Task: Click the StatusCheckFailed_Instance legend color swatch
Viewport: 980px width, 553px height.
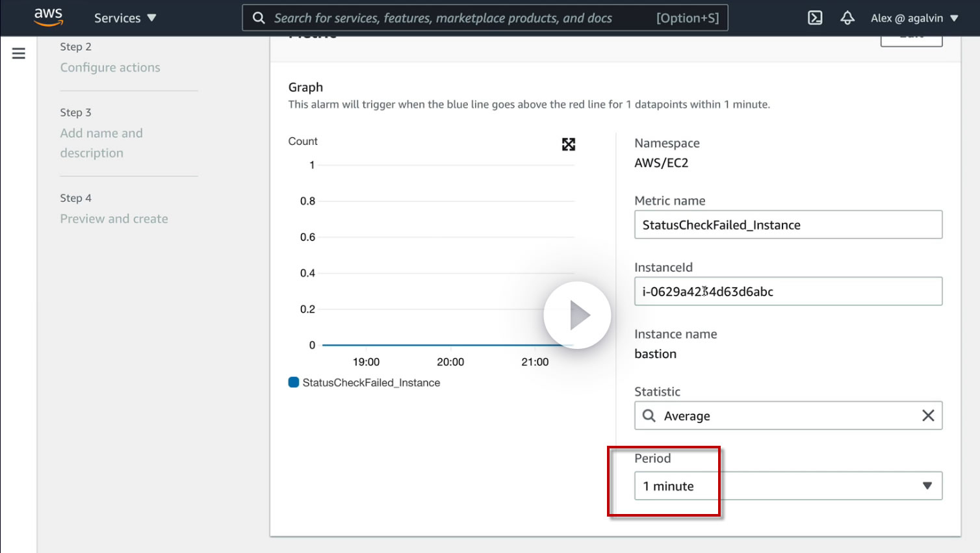Action: click(x=294, y=383)
